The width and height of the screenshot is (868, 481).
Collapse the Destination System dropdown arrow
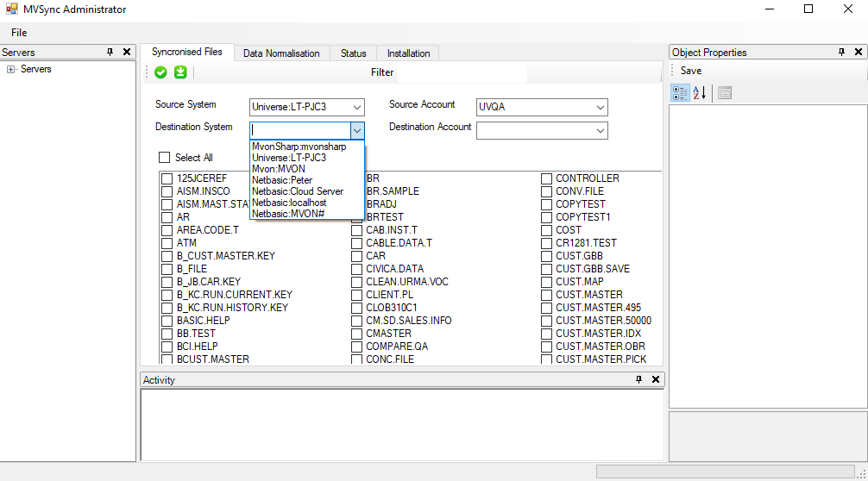[x=357, y=130]
